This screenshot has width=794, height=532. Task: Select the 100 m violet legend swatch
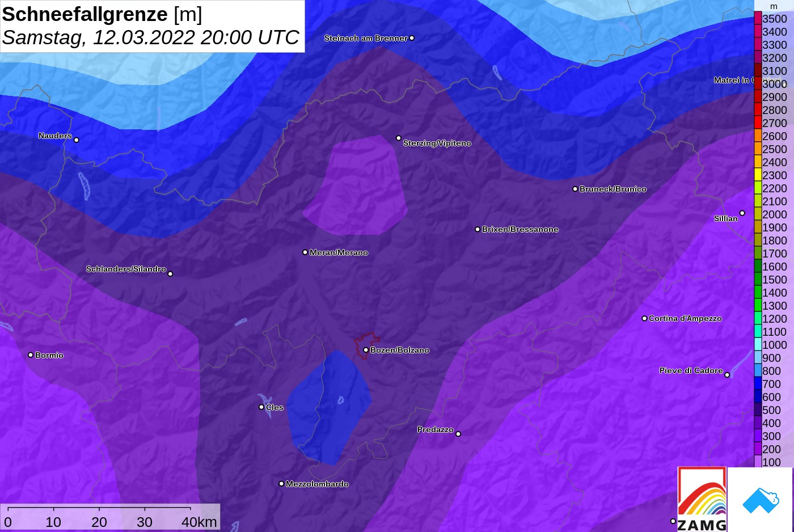click(x=758, y=462)
